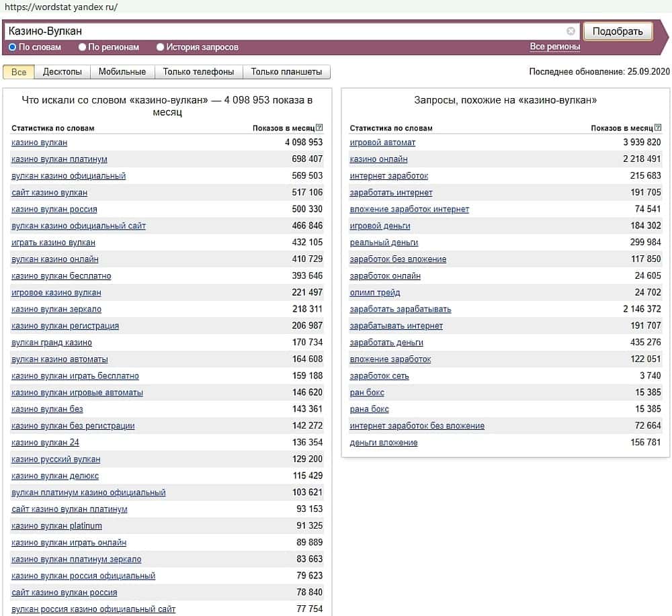The height and width of the screenshot is (616, 672).
Task: Select the 'История запросов' radio button
Action: coord(161,47)
